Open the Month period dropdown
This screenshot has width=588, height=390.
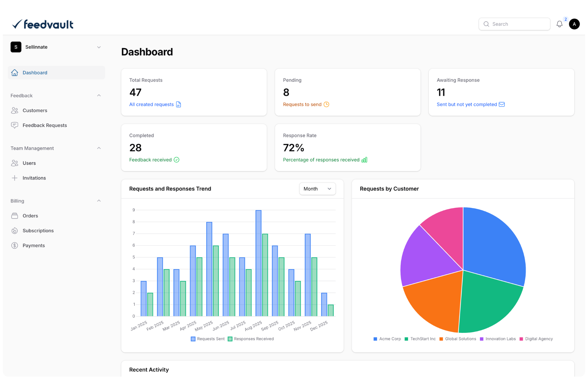coord(317,189)
